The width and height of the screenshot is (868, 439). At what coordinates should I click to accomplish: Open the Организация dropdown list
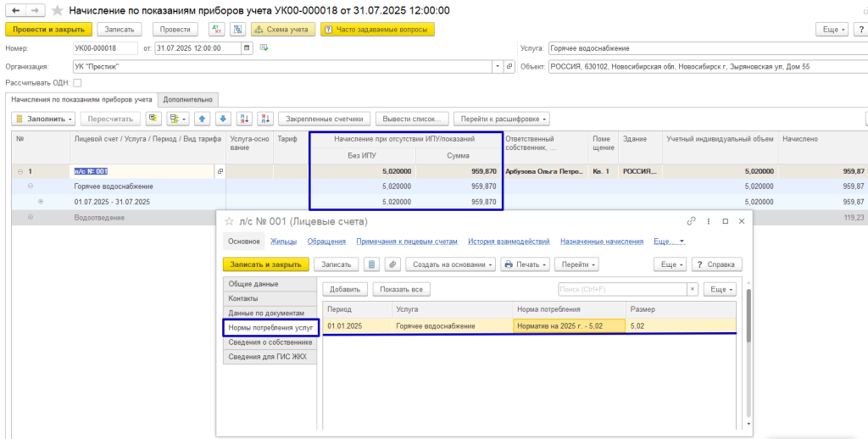[x=497, y=66]
